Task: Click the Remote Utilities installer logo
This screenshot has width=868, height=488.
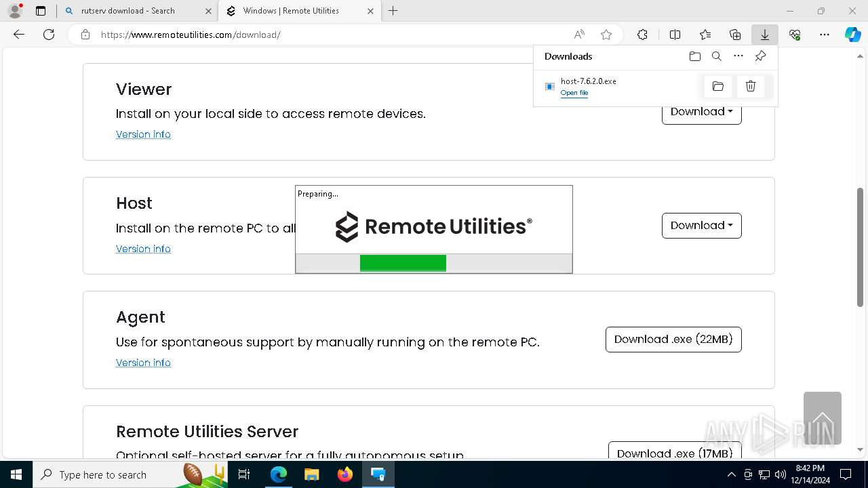Action: tap(434, 226)
